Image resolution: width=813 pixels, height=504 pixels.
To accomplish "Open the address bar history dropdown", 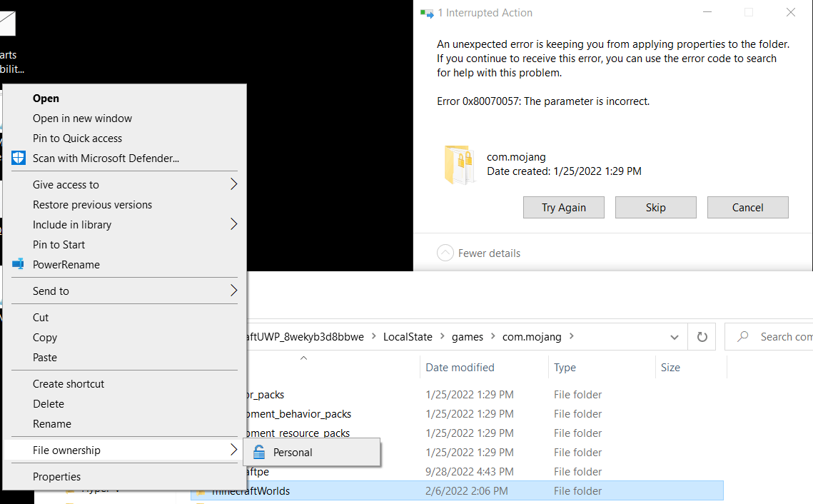I will [674, 336].
